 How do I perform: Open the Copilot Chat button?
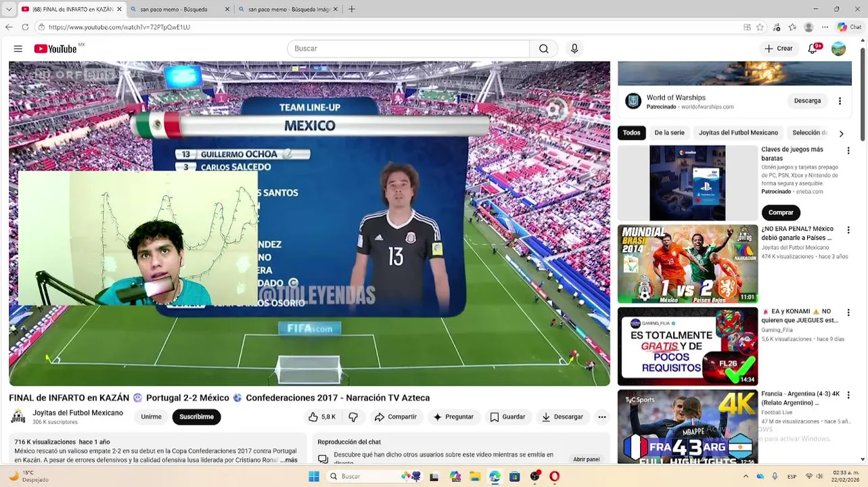pyautogui.click(x=850, y=27)
